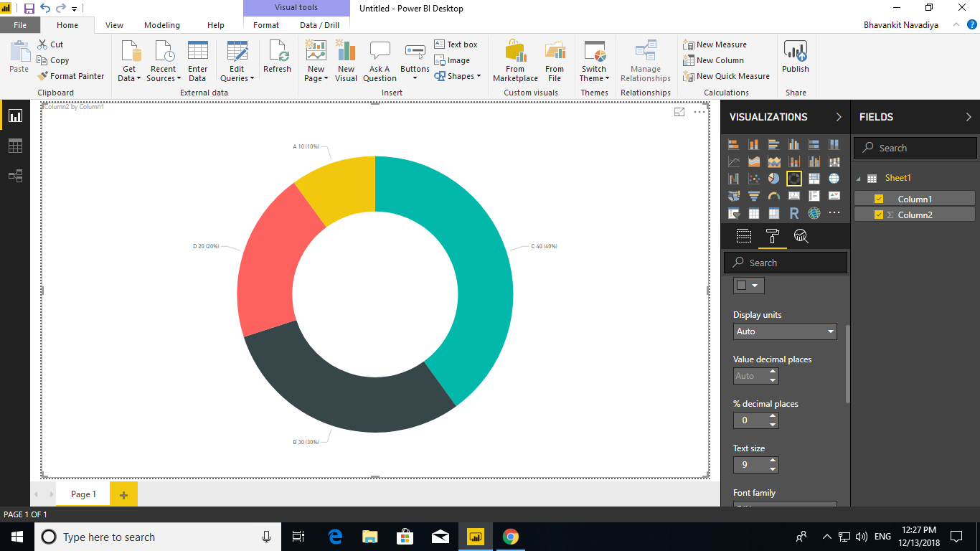
Task: Select the donut chart visualization icon
Action: 794,179
